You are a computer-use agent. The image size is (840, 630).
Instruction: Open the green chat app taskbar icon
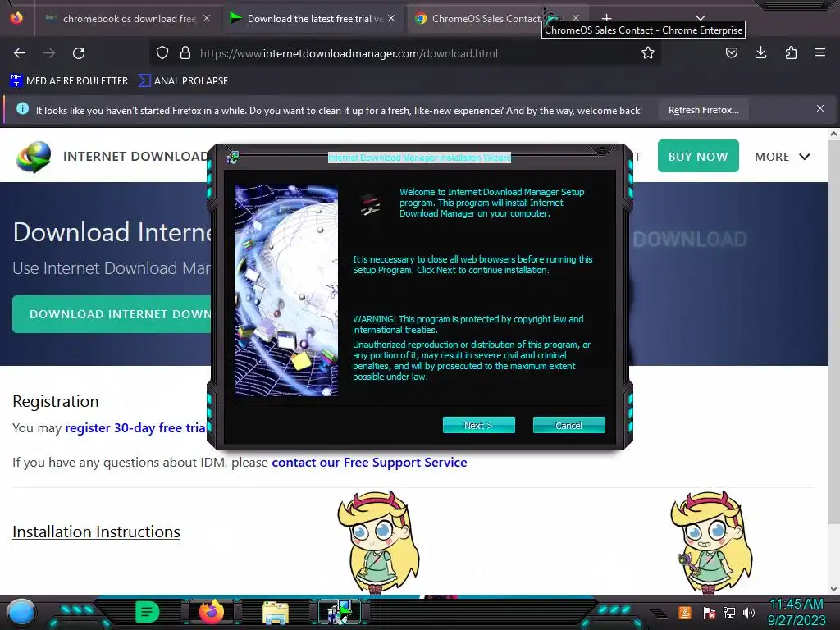click(x=148, y=612)
